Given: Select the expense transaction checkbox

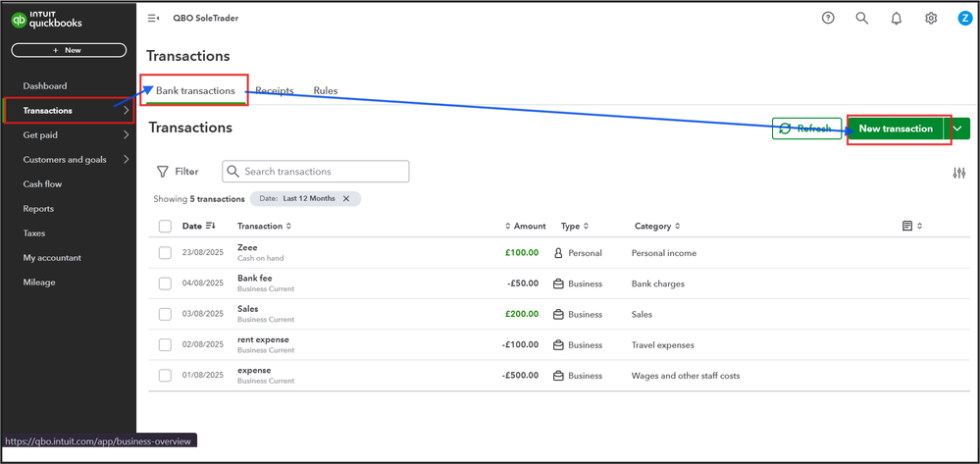Looking at the screenshot, I should click(x=165, y=375).
